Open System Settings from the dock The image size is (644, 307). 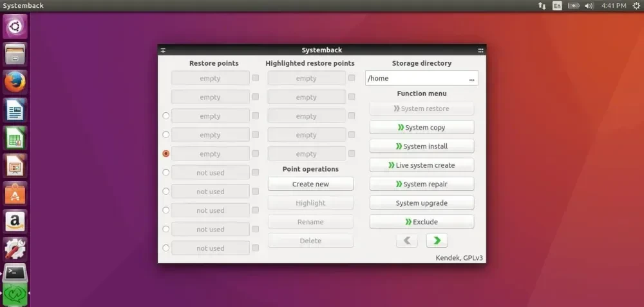[x=15, y=250]
